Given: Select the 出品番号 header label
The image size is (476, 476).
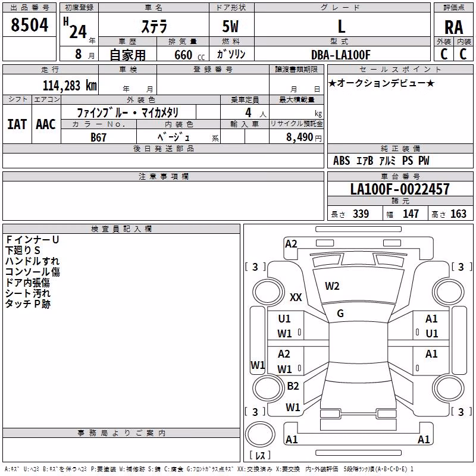Looking at the screenshot, I should [29, 7].
